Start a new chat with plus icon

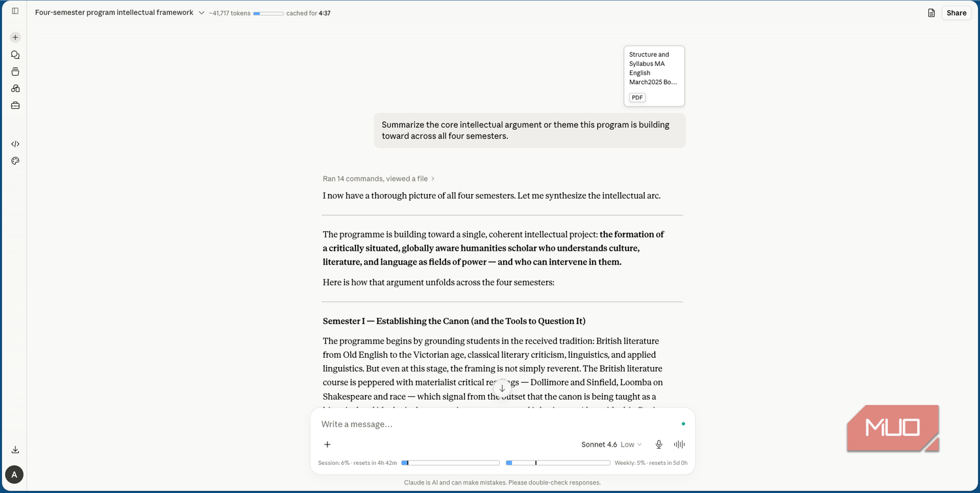pyautogui.click(x=15, y=37)
